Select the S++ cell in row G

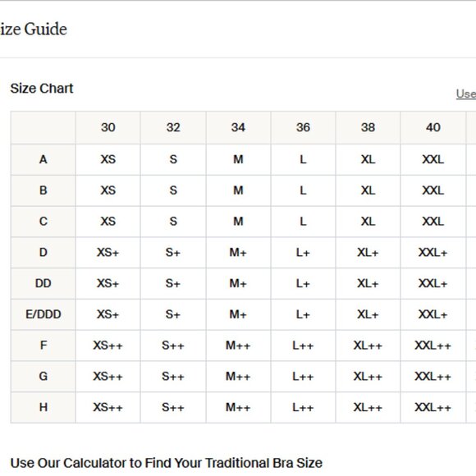click(x=173, y=376)
